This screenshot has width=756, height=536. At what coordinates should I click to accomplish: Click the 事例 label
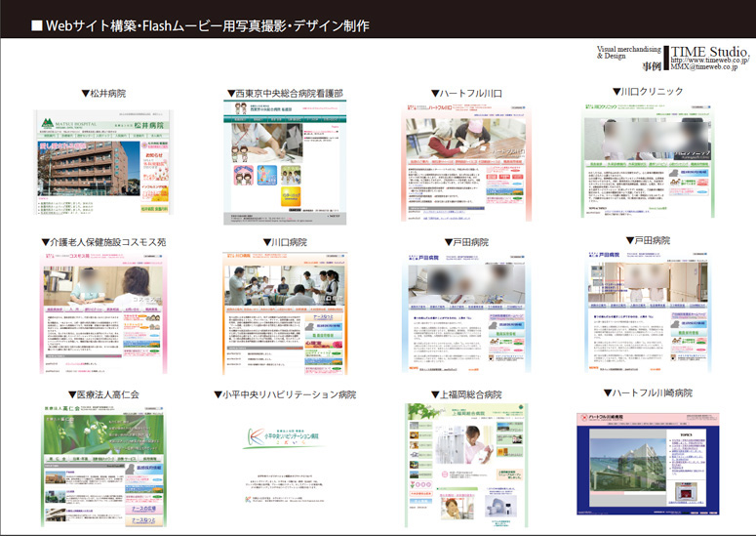652,66
